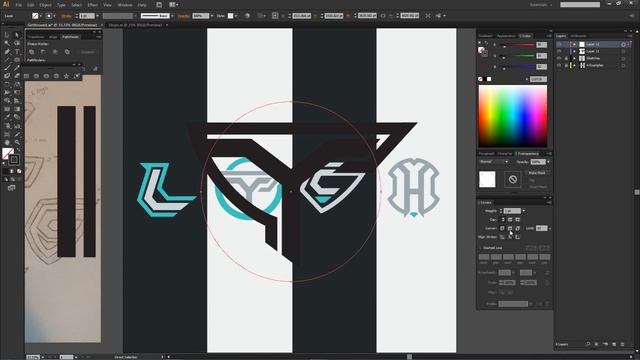Open blend mode Normal dropdown

pos(494,162)
